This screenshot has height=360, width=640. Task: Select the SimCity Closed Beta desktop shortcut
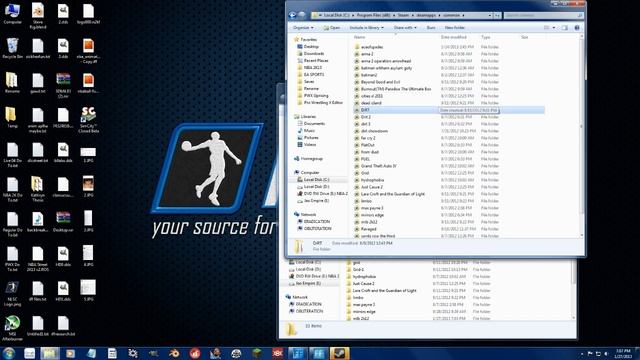click(x=88, y=120)
